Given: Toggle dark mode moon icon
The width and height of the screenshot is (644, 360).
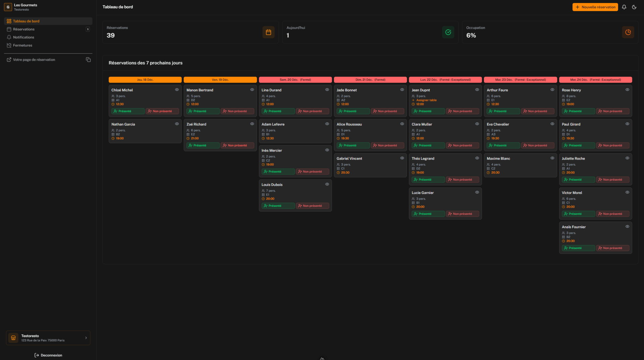Looking at the screenshot, I should (x=634, y=7).
